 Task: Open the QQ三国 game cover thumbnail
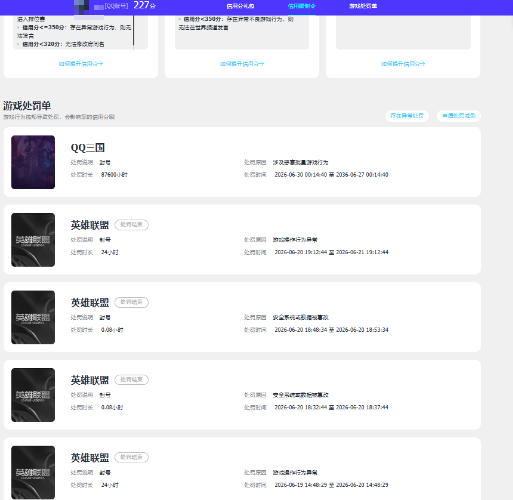tap(33, 162)
